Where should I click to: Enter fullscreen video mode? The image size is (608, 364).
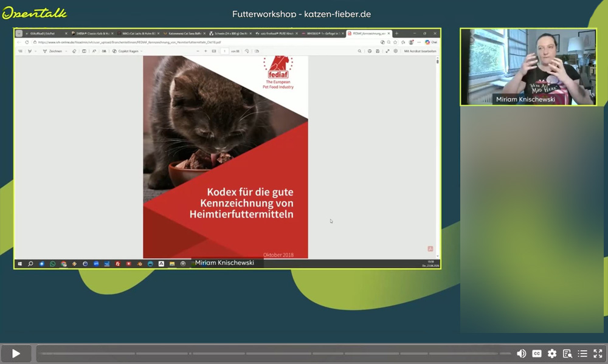tap(598, 354)
